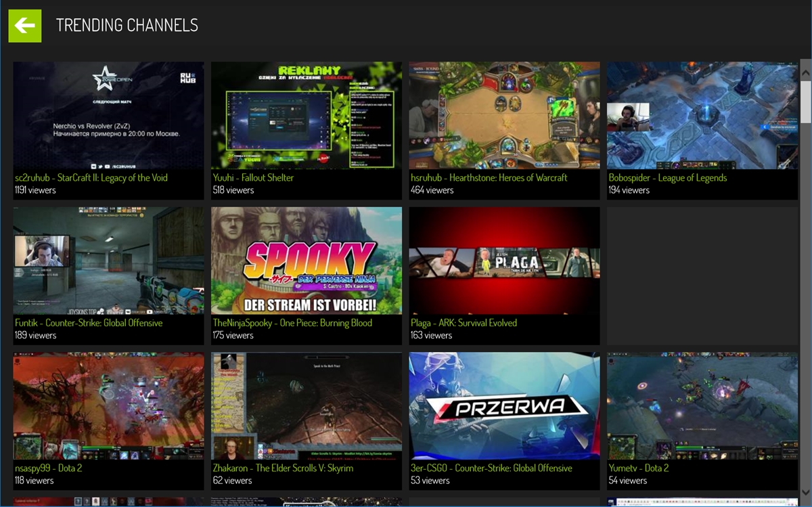Image resolution: width=812 pixels, height=507 pixels.
Task: Click the Fallout Shelter REKLAMY thumbnail
Action: coord(306,114)
